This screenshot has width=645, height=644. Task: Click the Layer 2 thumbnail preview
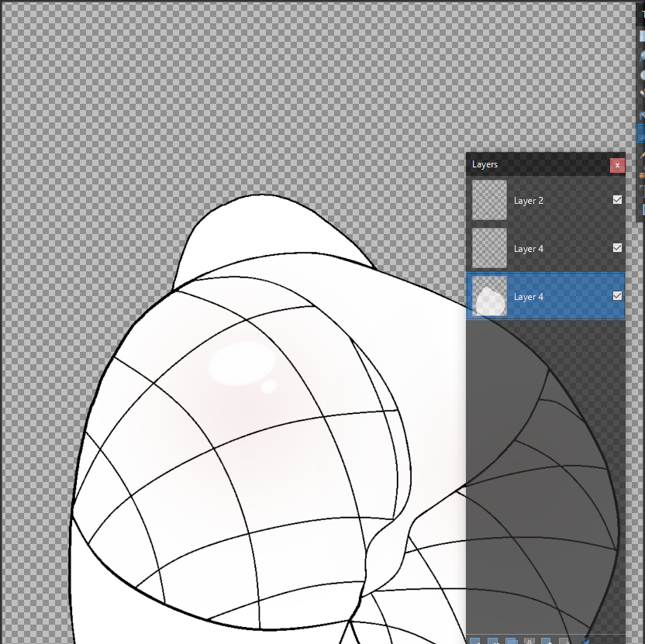coord(490,200)
